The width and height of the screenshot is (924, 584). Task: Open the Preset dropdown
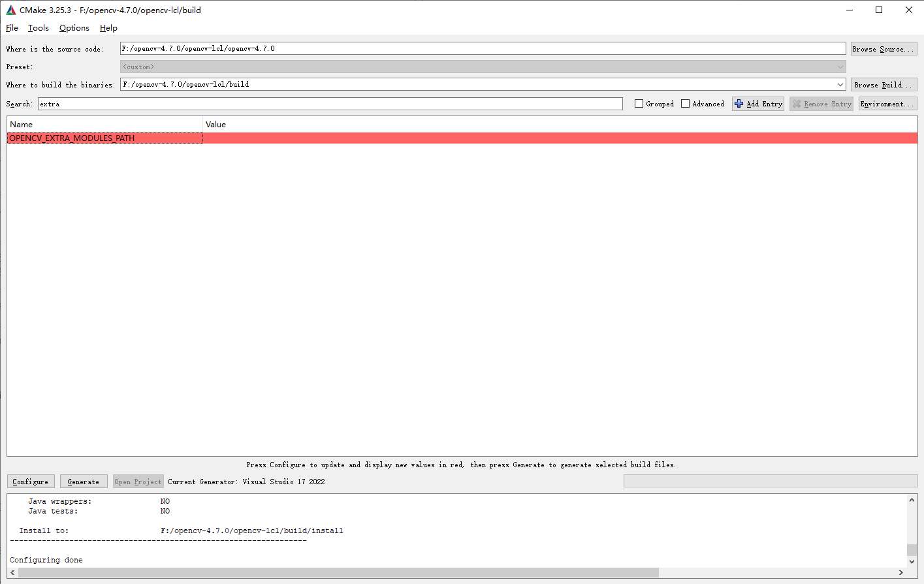coord(840,66)
